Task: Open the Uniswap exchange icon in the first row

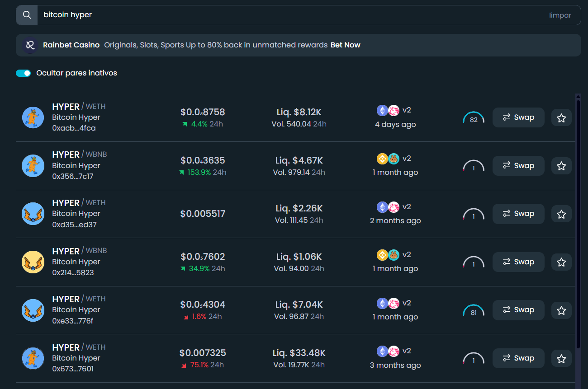Action: pyautogui.click(x=394, y=110)
